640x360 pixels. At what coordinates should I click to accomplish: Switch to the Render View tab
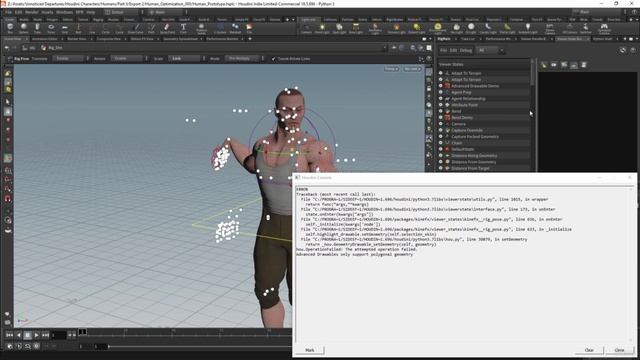[x=77, y=39]
